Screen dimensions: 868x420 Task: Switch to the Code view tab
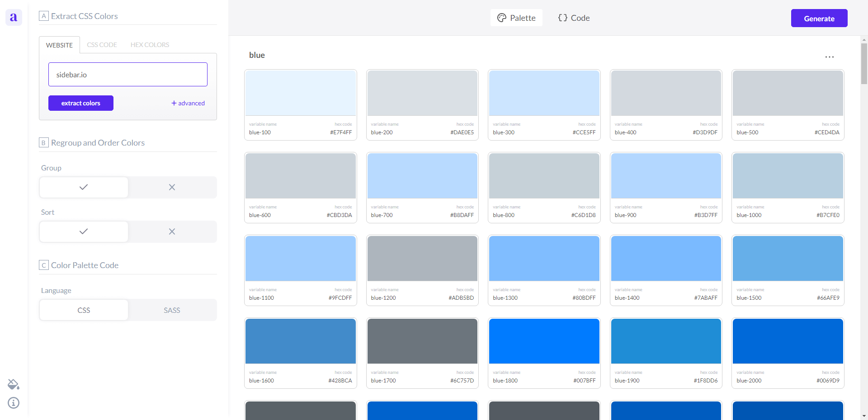pyautogui.click(x=574, y=18)
